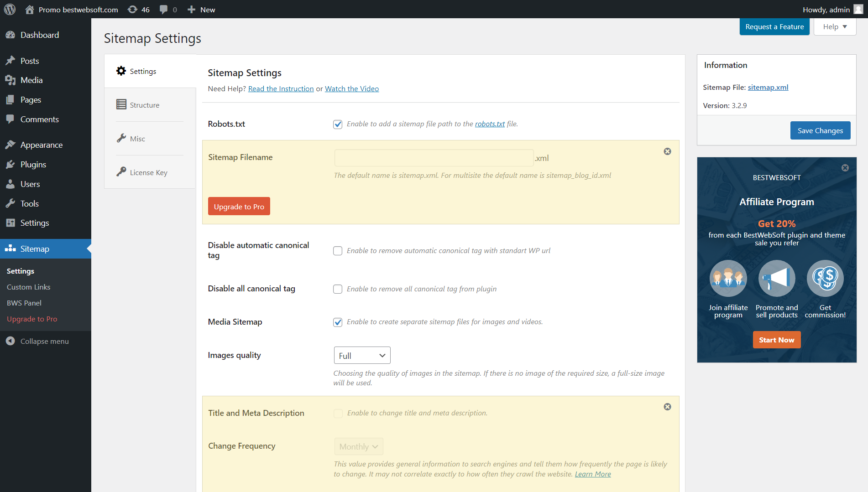Open the WordPress logo menu
The image size is (868, 492).
click(10, 9)
